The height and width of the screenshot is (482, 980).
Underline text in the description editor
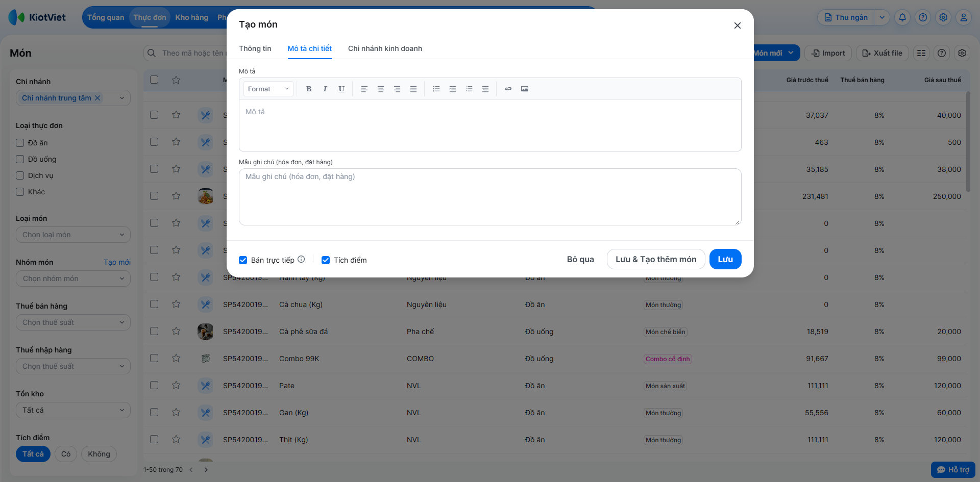[341, 89]
